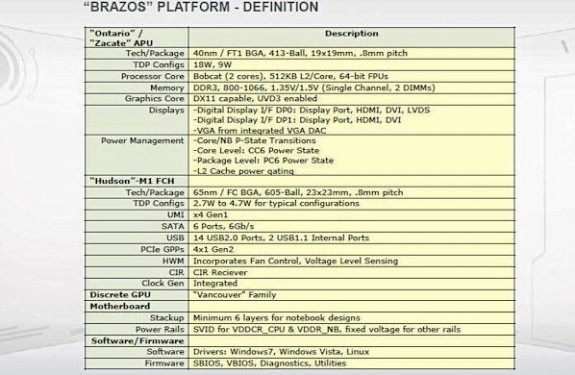Select the USB row label

(x=175, y=238)
